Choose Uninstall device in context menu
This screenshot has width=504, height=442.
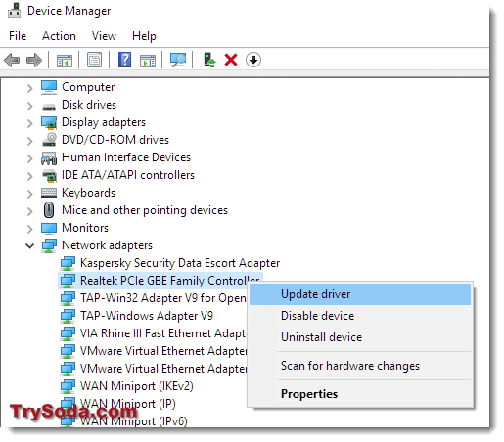coord(360,337)
